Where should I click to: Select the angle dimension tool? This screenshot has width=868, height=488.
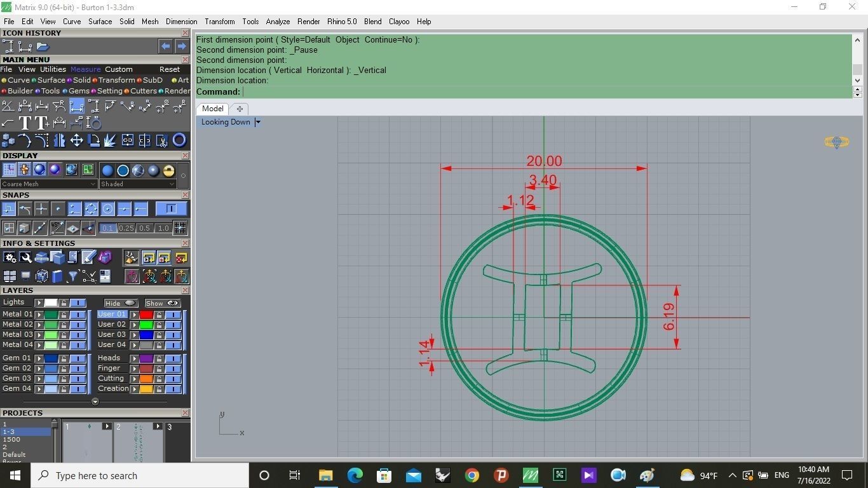click(x=8, y=106)
